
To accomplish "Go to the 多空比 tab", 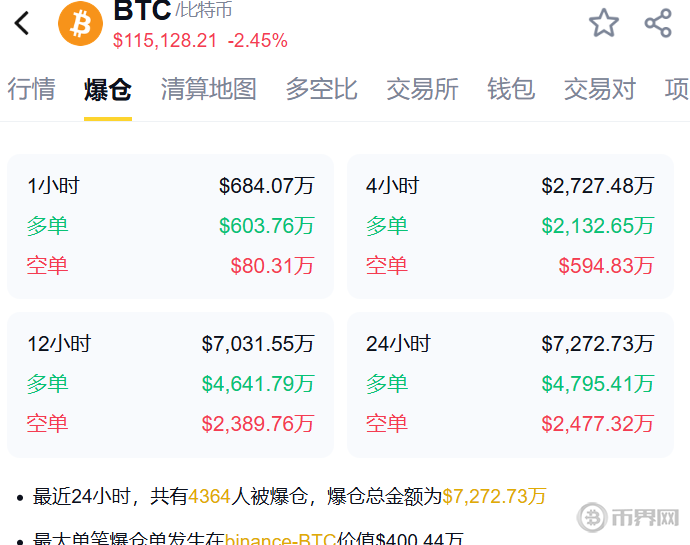I will [322, 89].
